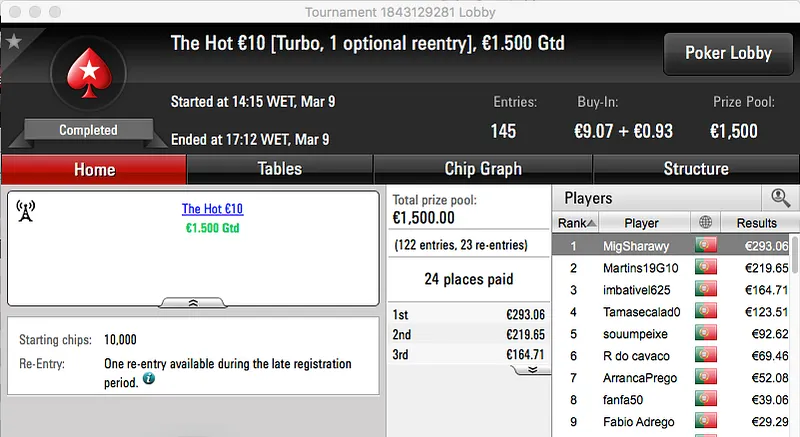Image resolution: width=800 pixels, height=437 pixels.
Task: Sort by the Results column header
Action: click(x=756, y=223)
